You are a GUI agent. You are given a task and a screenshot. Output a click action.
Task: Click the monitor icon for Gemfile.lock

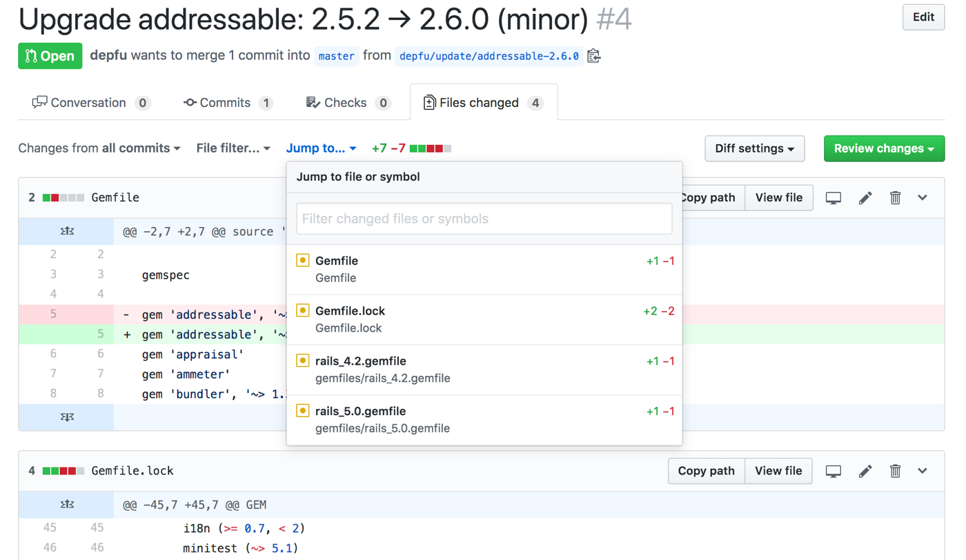pyautogui.click(x=833, y=471)
